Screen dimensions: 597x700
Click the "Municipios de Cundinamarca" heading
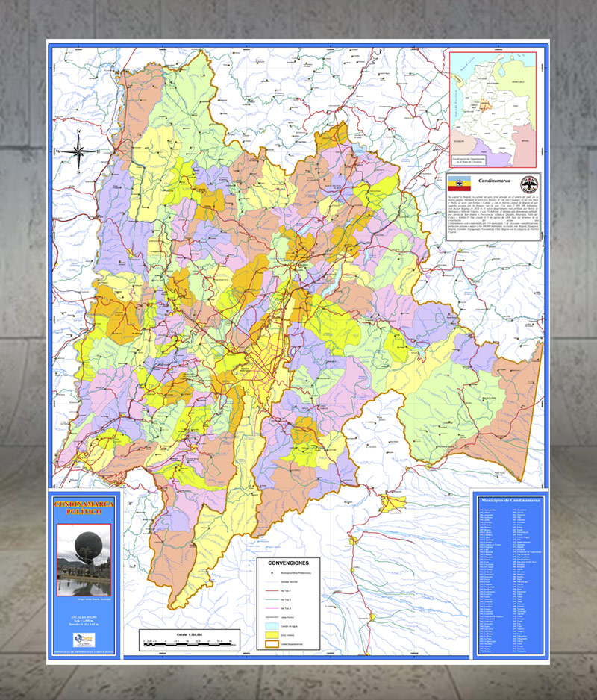(510, 501)
